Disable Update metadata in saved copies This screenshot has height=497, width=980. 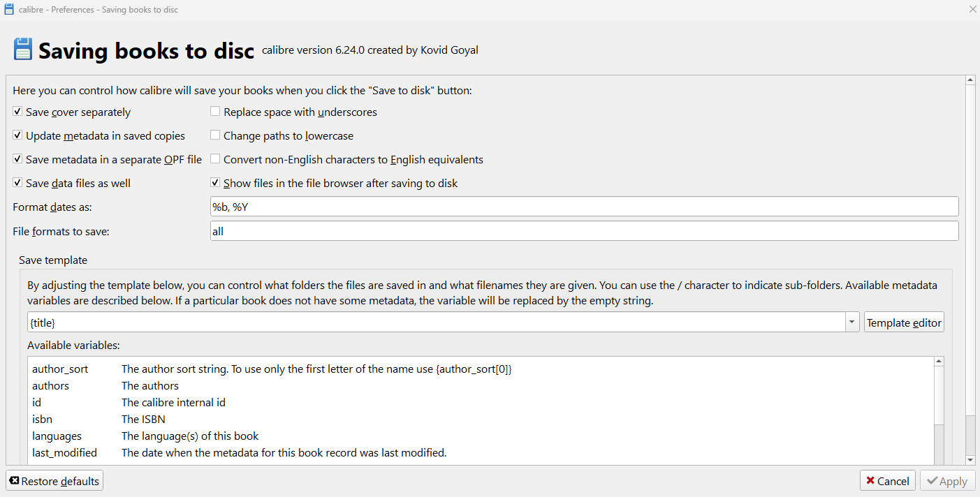tap(18, 135)
